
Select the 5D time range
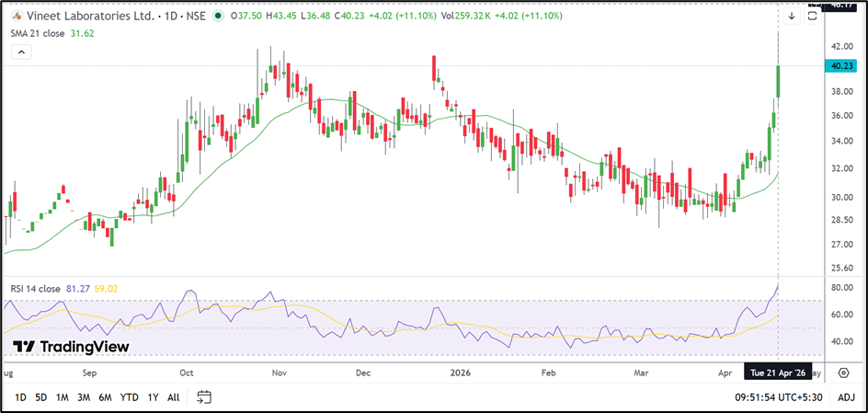click(x=41, y=397)
